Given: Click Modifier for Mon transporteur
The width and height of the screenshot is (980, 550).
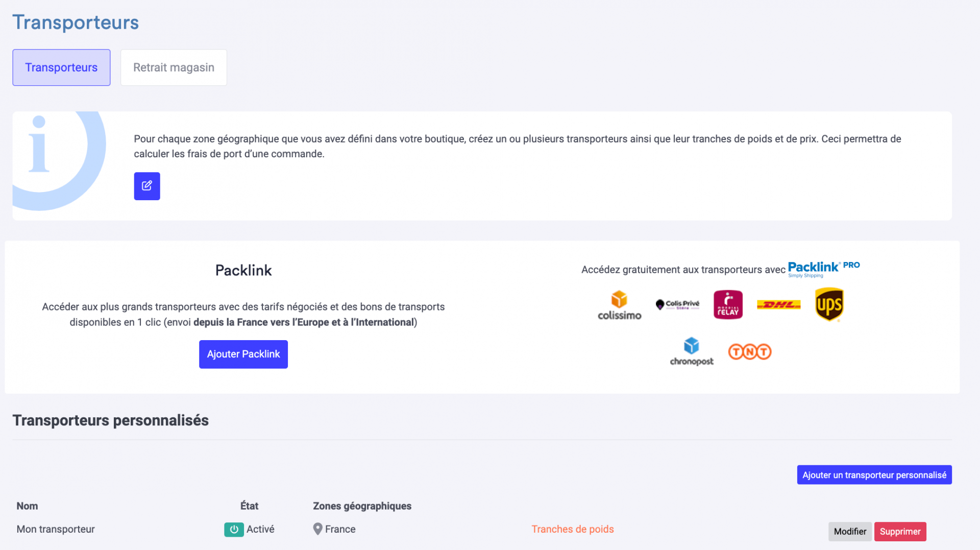Looking at the screenshot, I should tap(850, 532).
